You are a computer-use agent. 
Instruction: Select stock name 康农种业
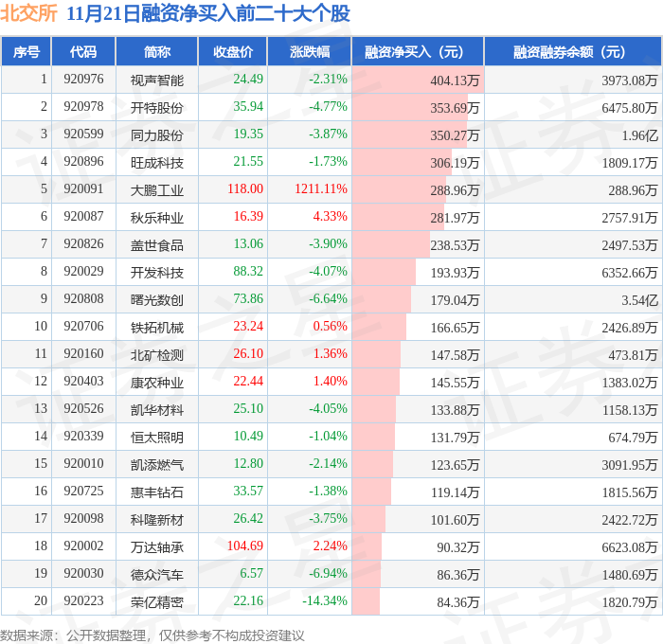(x=157, y=383)
